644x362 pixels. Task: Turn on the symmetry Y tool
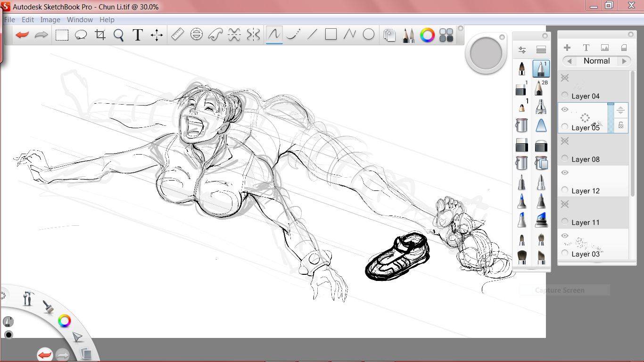point(253,34)
